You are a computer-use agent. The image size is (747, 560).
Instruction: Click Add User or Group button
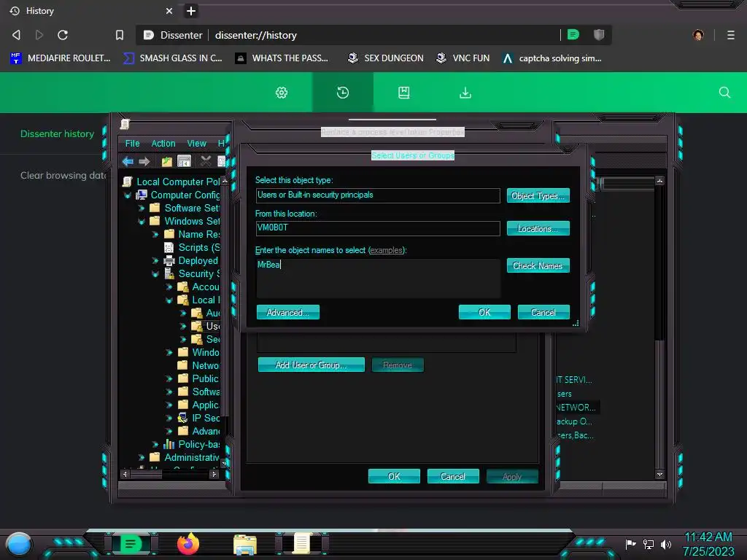tap(311, 365)
